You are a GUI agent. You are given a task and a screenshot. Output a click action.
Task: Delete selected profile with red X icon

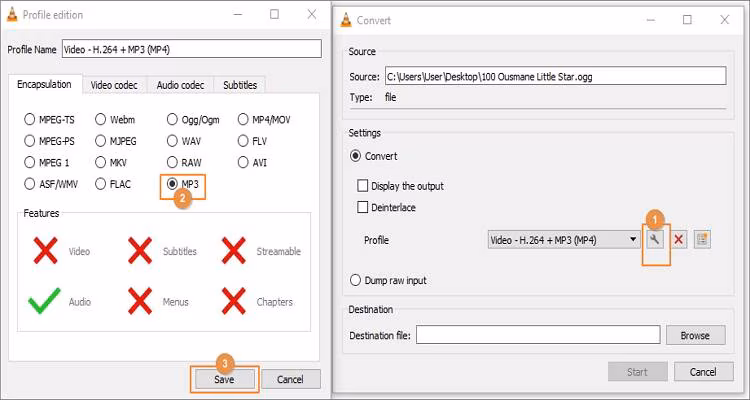tap(678, 239)
